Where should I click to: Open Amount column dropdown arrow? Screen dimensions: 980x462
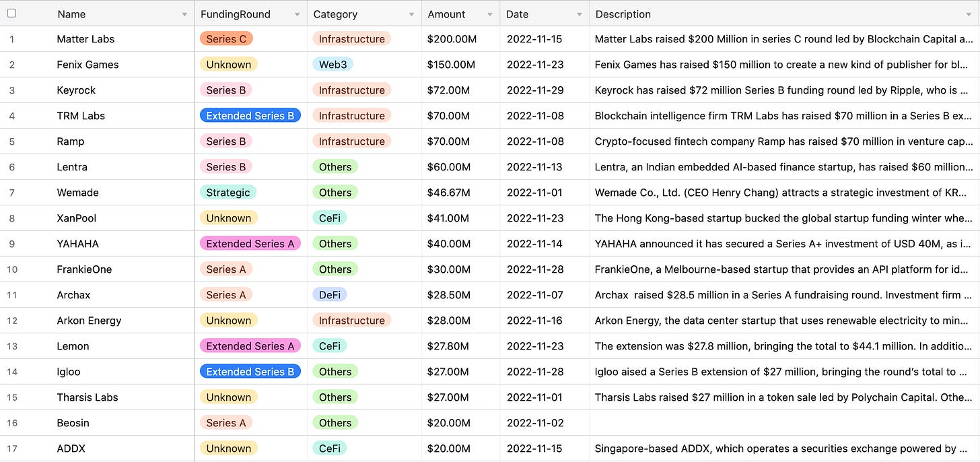tap(490, 14)
